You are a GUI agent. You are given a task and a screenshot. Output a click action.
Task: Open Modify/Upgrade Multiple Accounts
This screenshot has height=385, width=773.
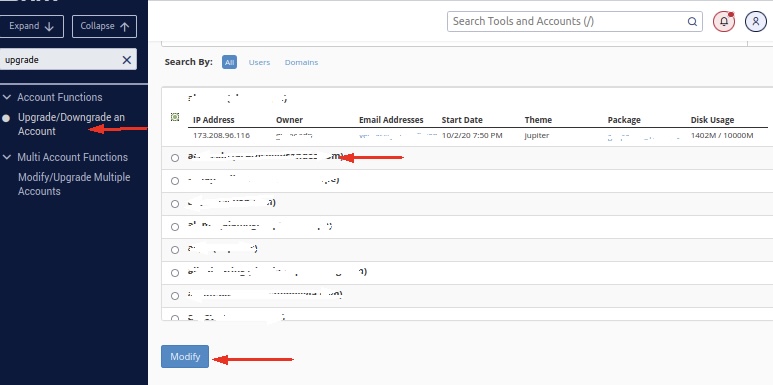click(74, 184)
